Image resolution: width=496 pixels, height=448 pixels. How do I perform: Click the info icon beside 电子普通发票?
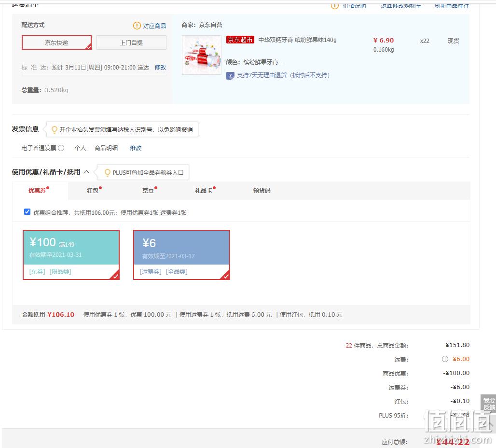(x=61, y=148)
